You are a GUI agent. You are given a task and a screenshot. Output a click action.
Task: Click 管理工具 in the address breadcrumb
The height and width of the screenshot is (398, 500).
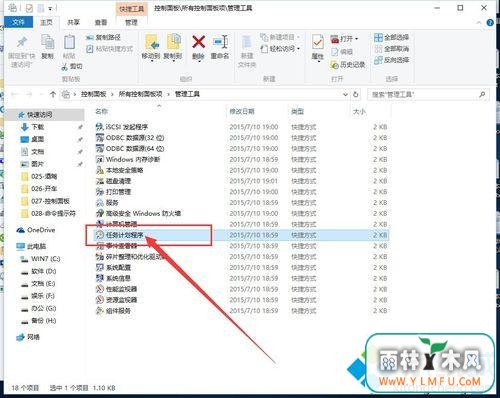(187, 94)
